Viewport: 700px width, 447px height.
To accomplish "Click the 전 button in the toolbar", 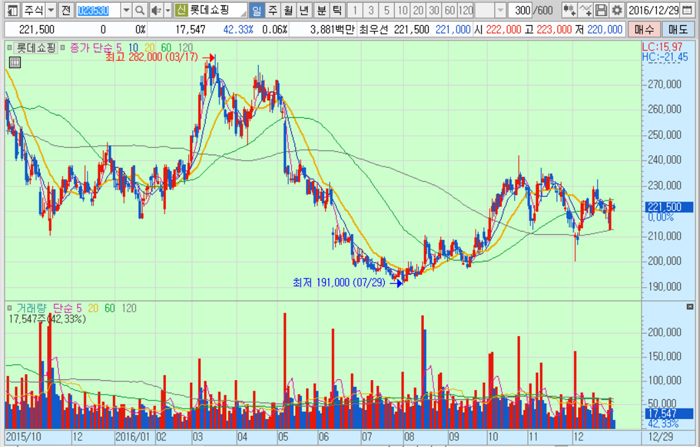I will coord(66,10).
